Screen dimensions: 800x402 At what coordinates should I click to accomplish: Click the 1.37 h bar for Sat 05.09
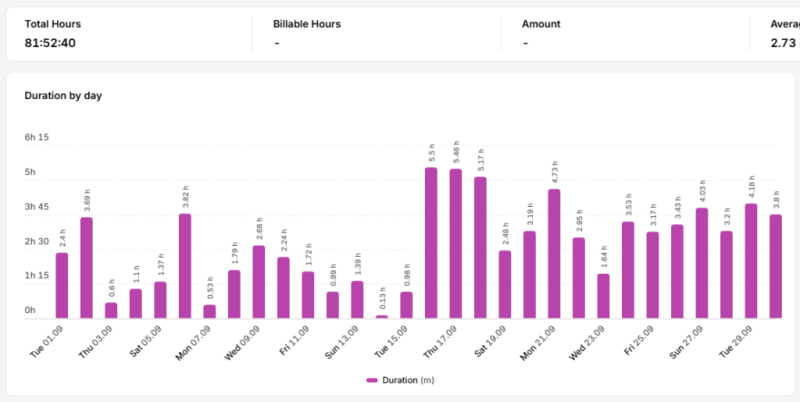160,300
